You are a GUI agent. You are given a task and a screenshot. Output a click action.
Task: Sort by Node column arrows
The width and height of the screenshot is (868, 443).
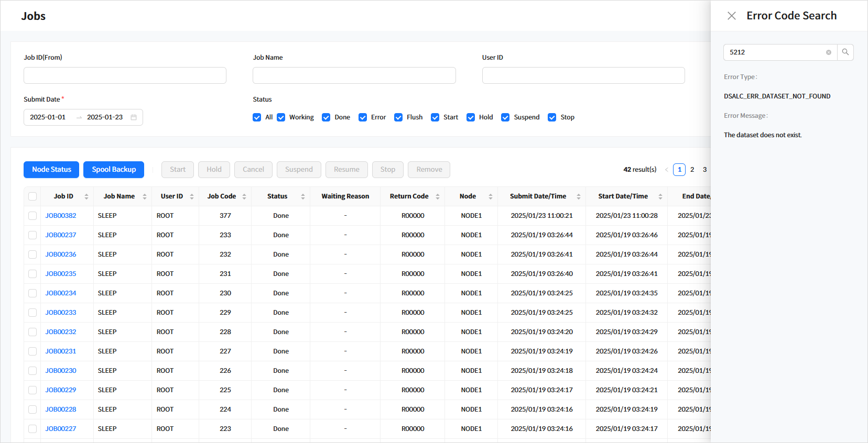click(491, 196)
